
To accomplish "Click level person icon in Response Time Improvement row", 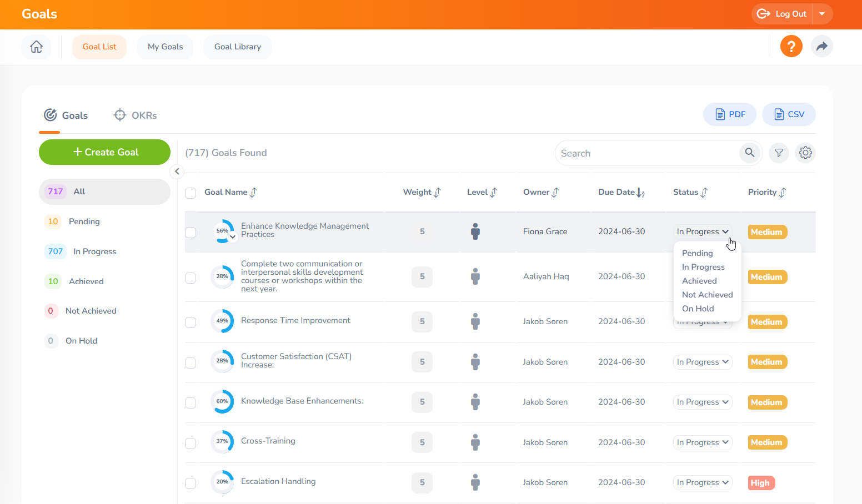I will [475, 321].
